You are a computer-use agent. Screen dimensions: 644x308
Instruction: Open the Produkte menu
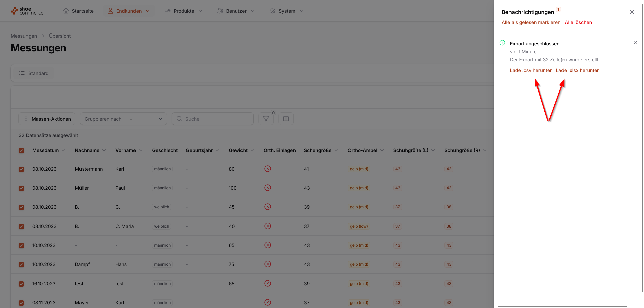(183, 11)
